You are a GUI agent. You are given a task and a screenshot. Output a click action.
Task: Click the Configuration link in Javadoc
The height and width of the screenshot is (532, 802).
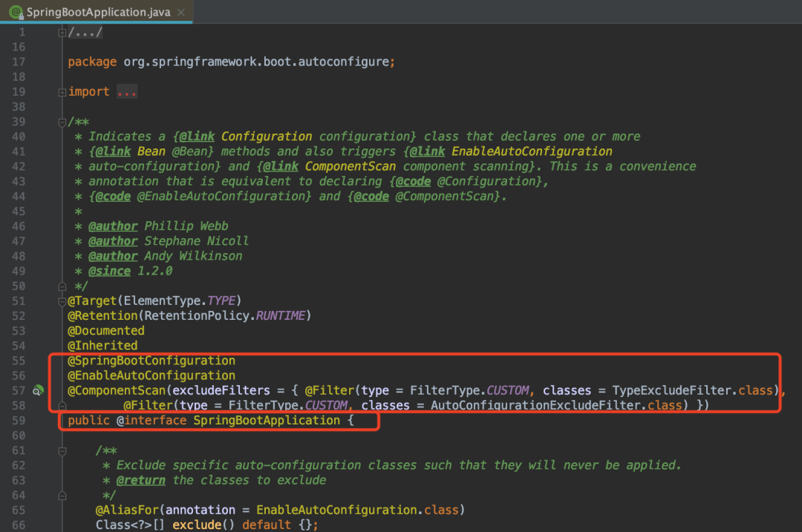tap(267, 137)
